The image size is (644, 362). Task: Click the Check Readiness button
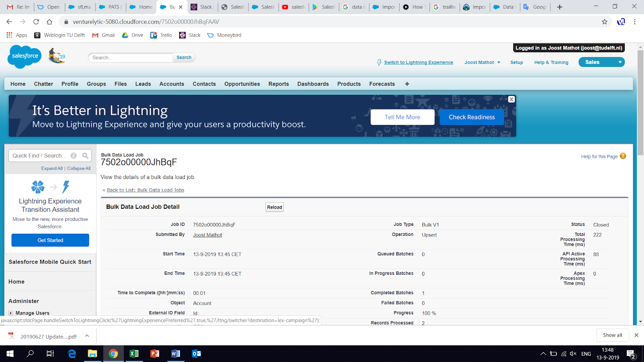[x=472, y=117]
